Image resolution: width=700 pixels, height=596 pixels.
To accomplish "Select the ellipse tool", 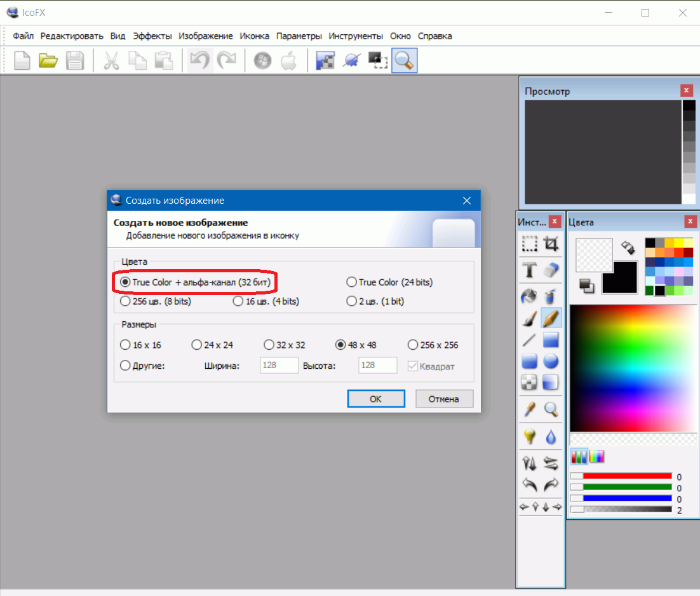I will pyautogui.click(x=551, y=361).
